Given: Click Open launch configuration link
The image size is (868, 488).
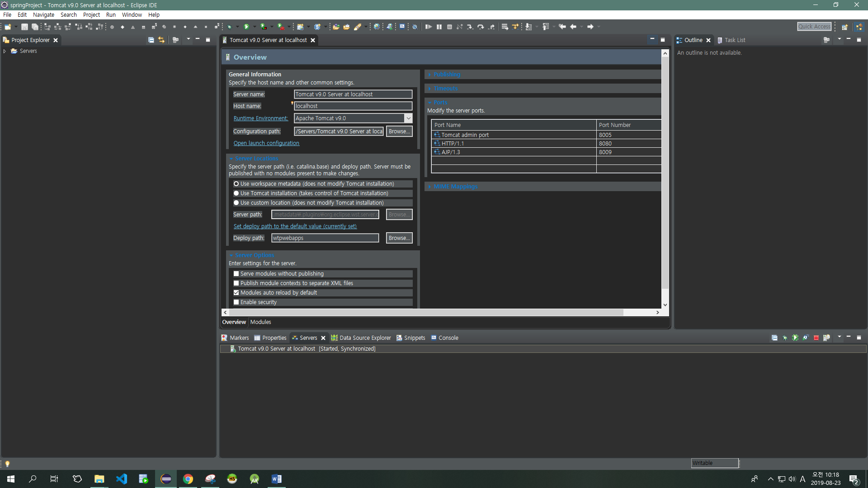Looking at the screenshot, I should pos(266,143).
